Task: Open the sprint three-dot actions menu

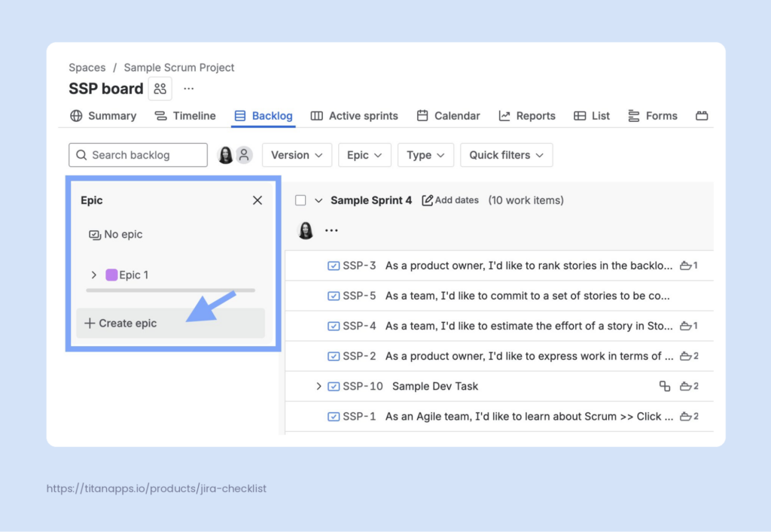Action: point(331,230)
